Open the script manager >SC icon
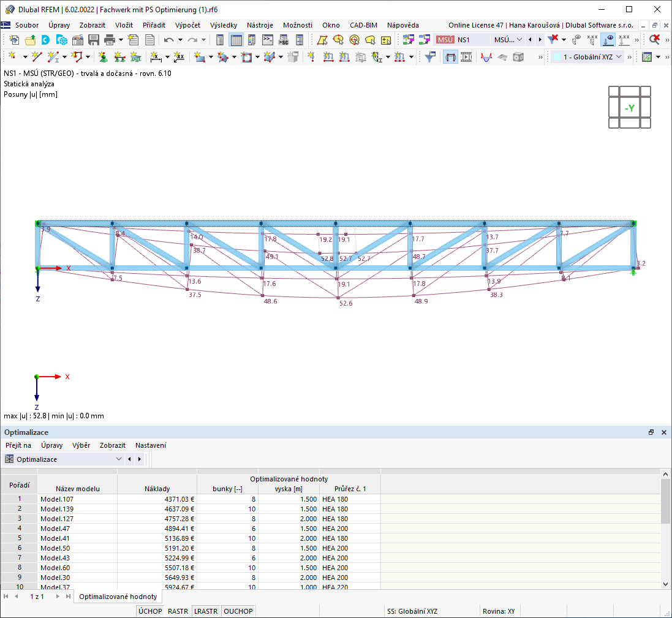672x618 pixels. click(x=283, y=40)
